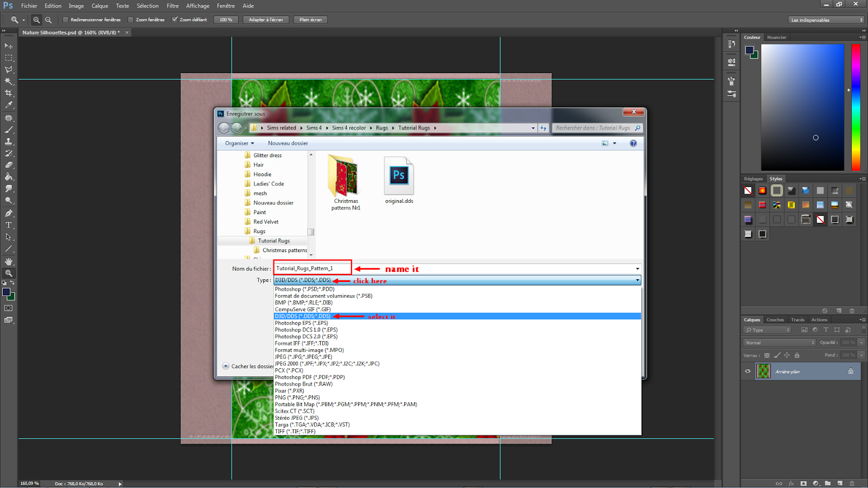
Task: Open the Filtre menu
Action: [x=173, y=6]
